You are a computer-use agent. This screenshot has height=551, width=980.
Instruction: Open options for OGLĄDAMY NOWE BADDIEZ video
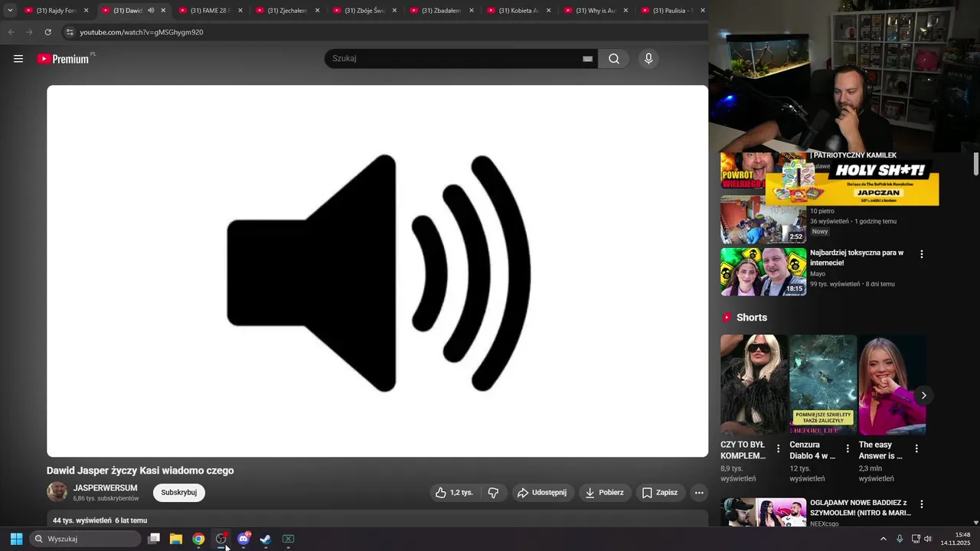(x=922, y=504)
